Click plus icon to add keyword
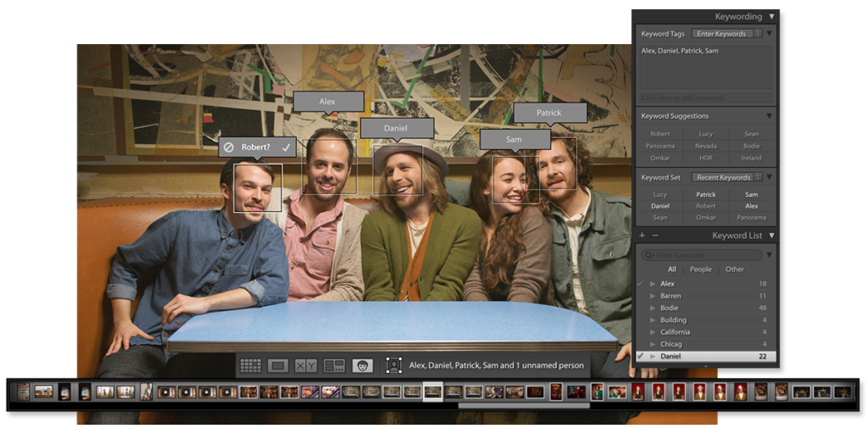868x434 pixels. (x=642, y=236)
